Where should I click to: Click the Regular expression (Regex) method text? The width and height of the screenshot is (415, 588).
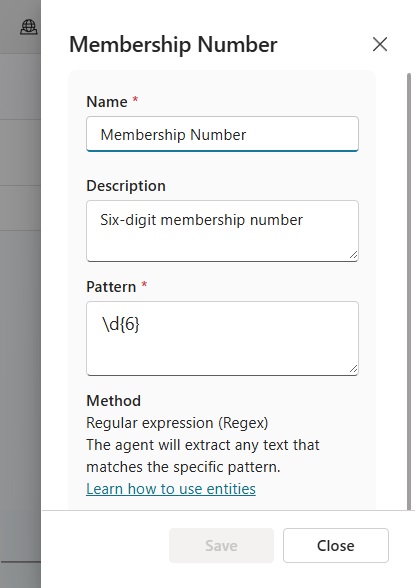(177, 423)
